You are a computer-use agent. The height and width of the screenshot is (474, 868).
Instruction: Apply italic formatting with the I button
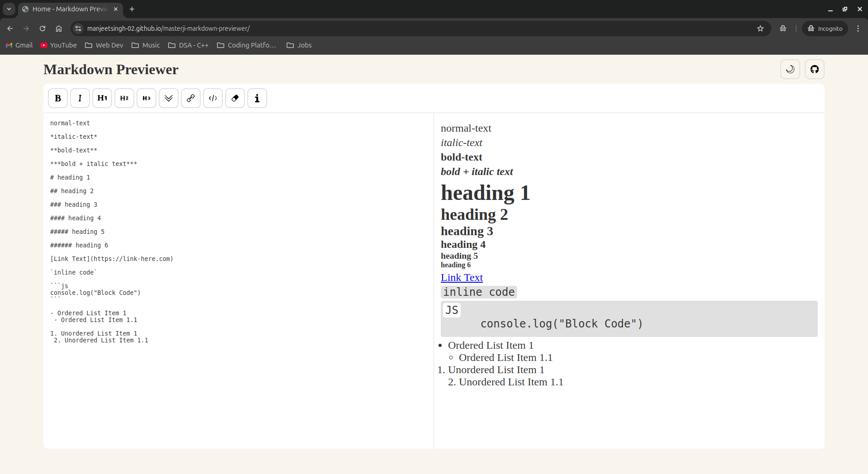point(80,98)
